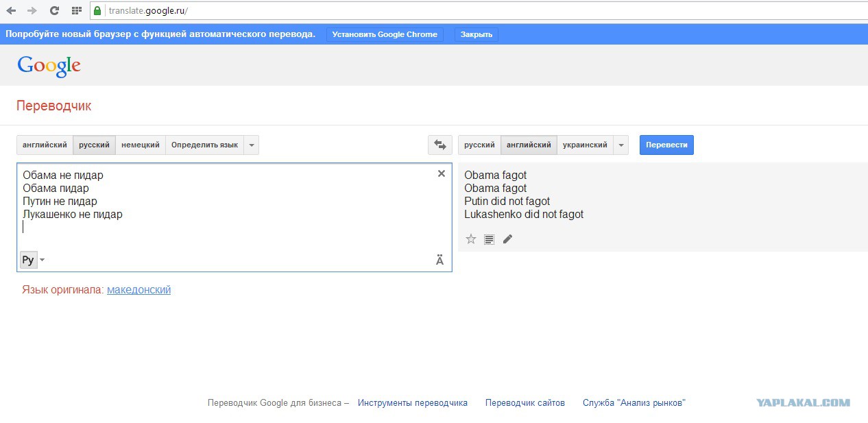Open the Chrome apps grid icon
Viewport: 868px width, 423px height.
click(76, 11)
